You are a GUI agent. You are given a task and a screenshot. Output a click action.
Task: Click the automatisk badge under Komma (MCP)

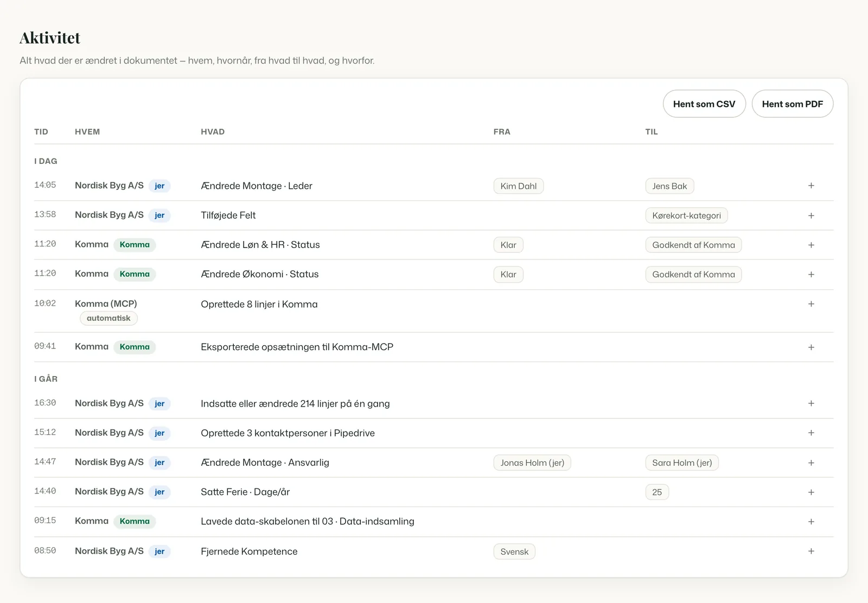108,318
